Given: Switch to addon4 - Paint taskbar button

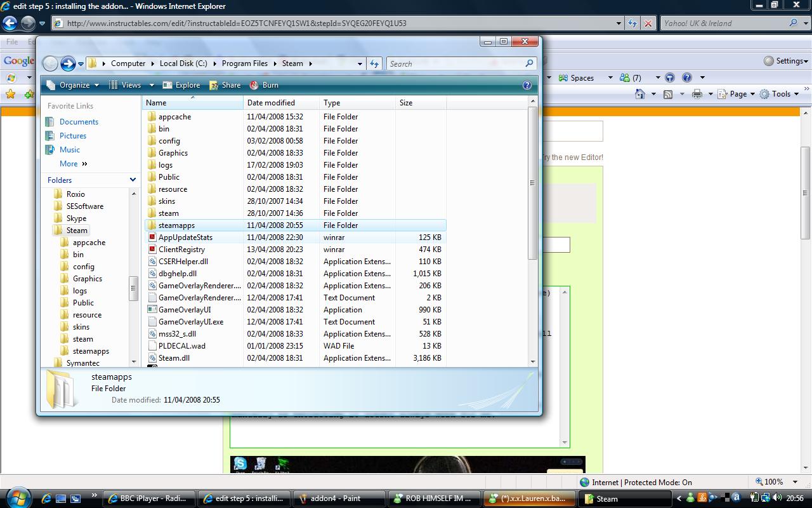Looking at the screenshot, I should pos(338,498).
